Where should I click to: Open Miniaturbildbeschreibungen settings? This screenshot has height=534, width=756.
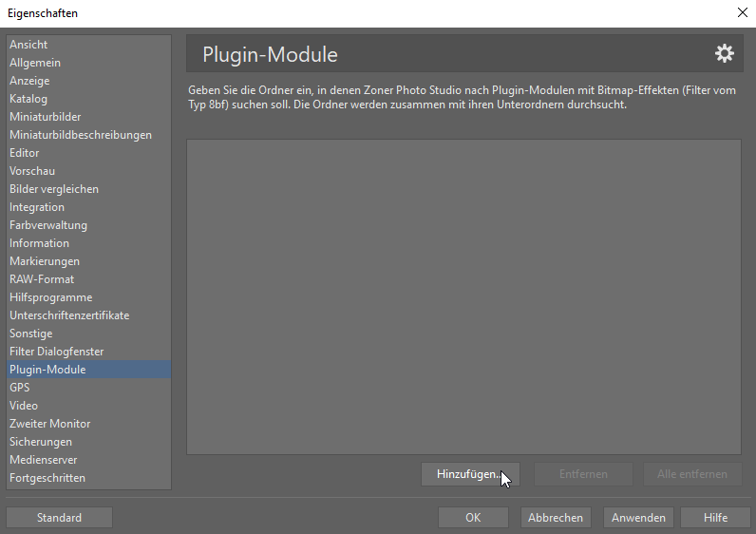tap(88, 135)
